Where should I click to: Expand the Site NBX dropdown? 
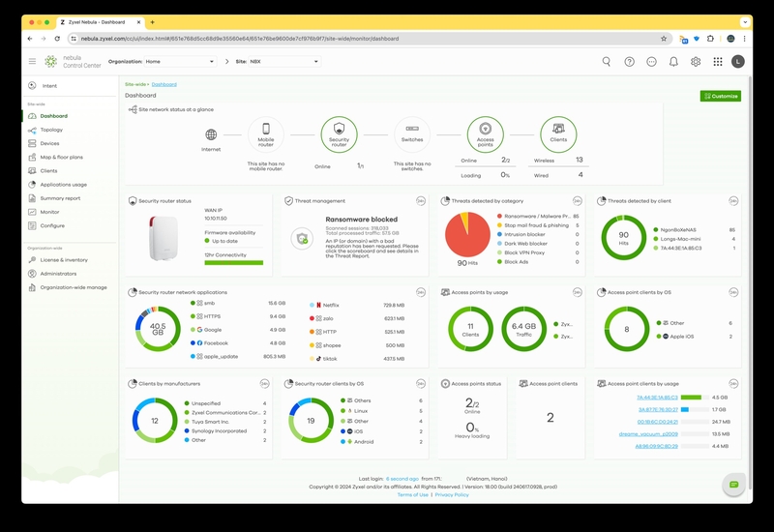click(x=284, y=62)
